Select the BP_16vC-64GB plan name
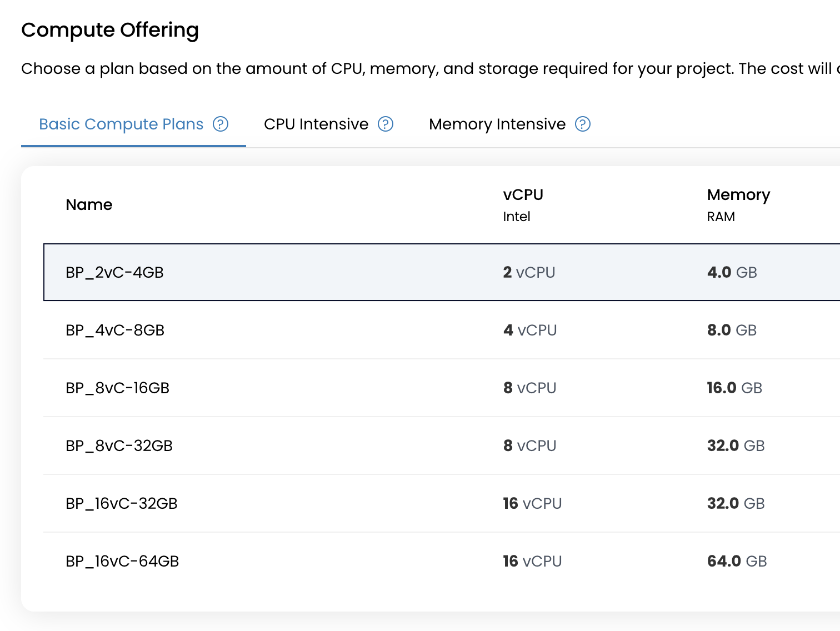Viewport: 840px width, 631px height. pyautogui.click(x=122, y=561)
